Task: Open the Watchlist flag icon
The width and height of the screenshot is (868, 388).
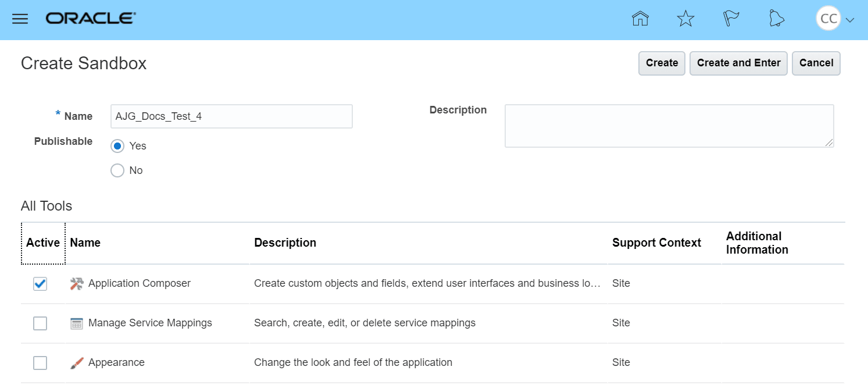Action: [x=731, y=19]
